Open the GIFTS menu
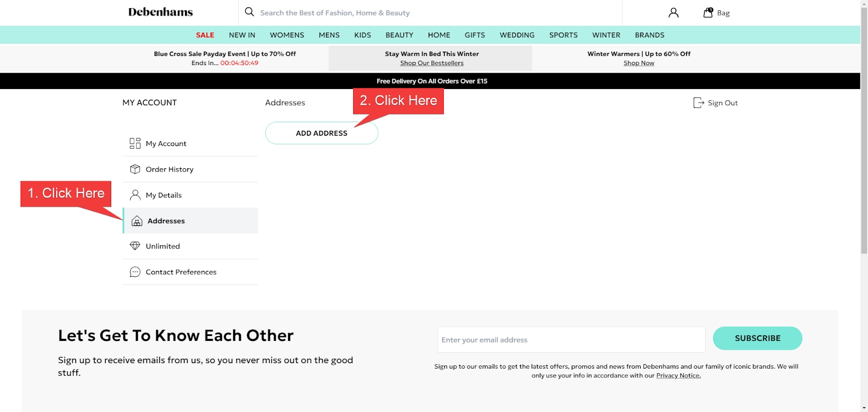The height and width of the screenshot is (412, 868). pos(475,35)
